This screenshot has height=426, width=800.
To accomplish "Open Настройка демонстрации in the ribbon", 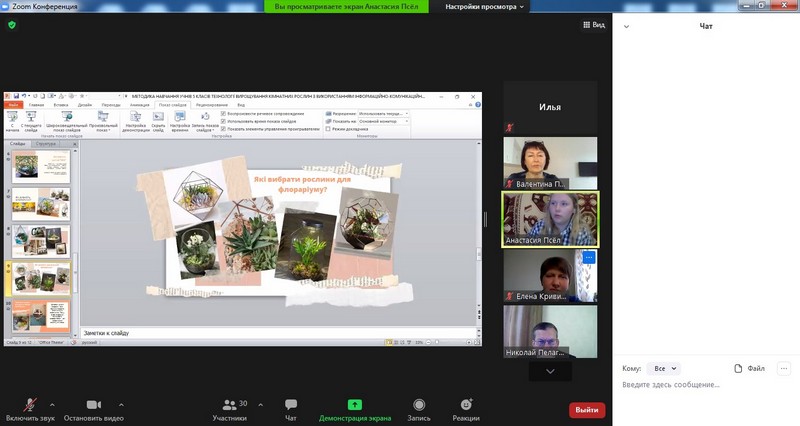I will click(x=136, y=121).
